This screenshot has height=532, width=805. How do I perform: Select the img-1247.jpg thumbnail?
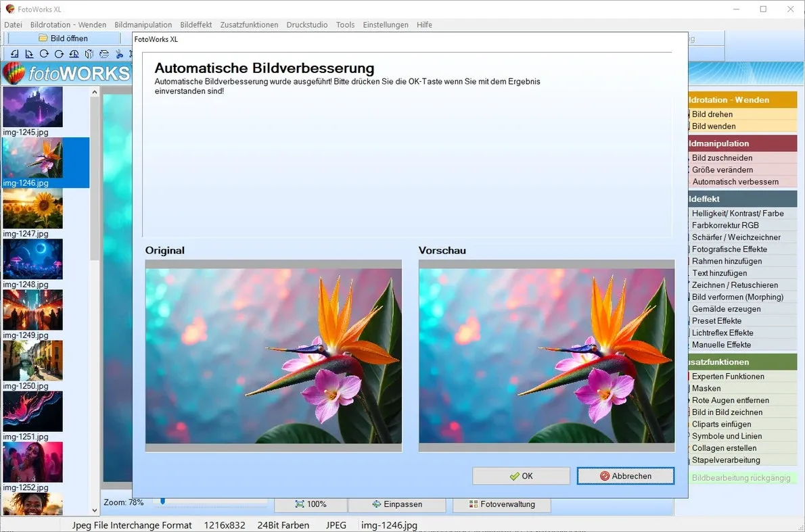pyautogui.click(x=32, y=208)
